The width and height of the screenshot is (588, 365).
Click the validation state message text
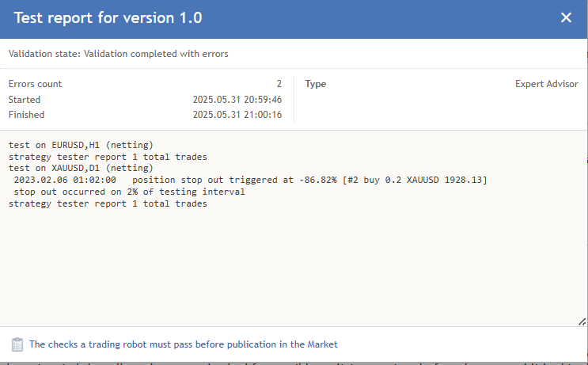[x=119, y=54]
